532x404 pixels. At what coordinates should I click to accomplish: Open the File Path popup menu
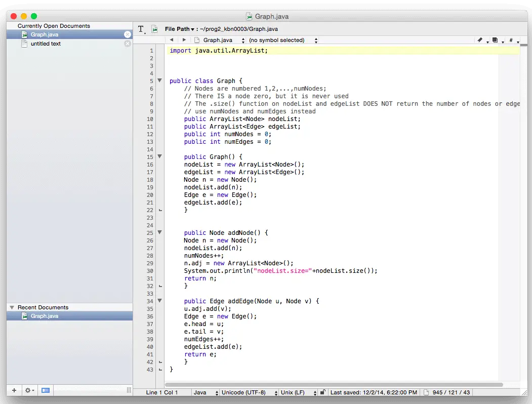tap(180, 29)
